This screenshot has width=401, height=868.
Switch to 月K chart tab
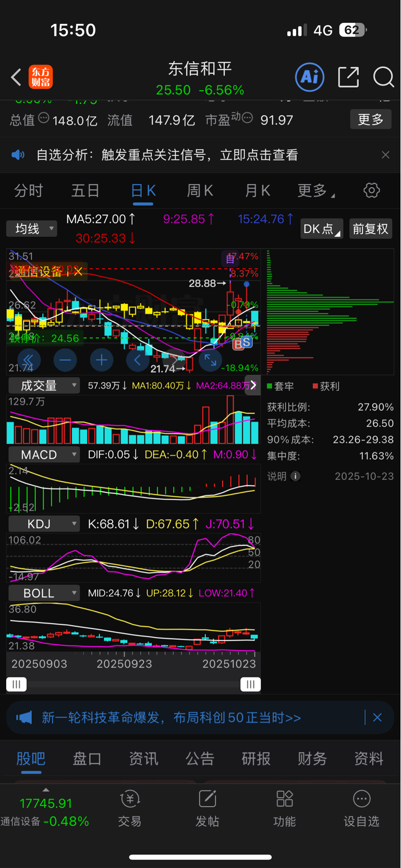pyautogui.click(x=258, y=191)
